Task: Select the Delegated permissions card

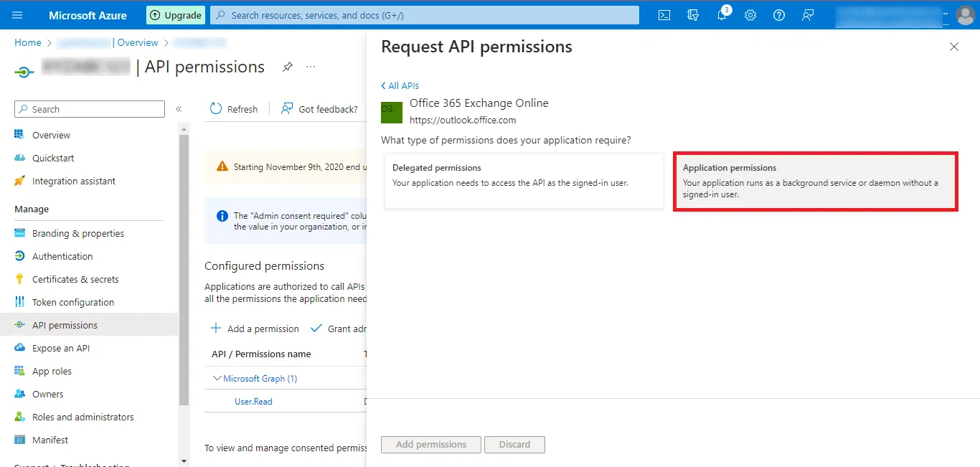Action: (x=524, y=181)
